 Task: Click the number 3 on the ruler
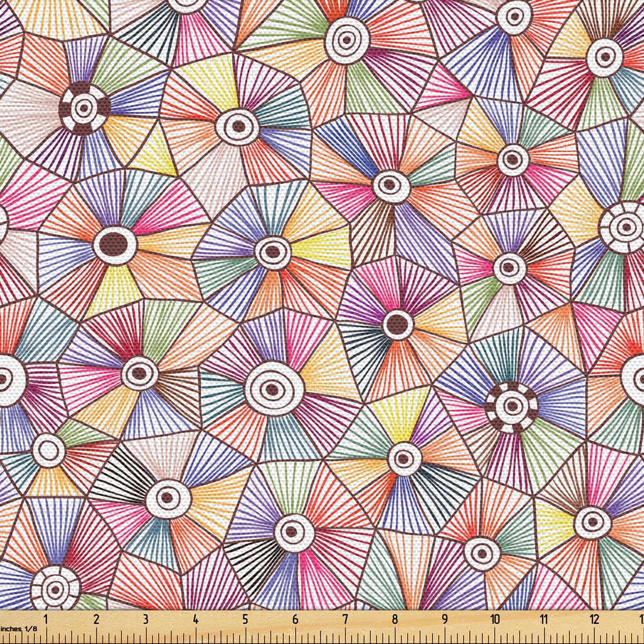click(146, 619)
